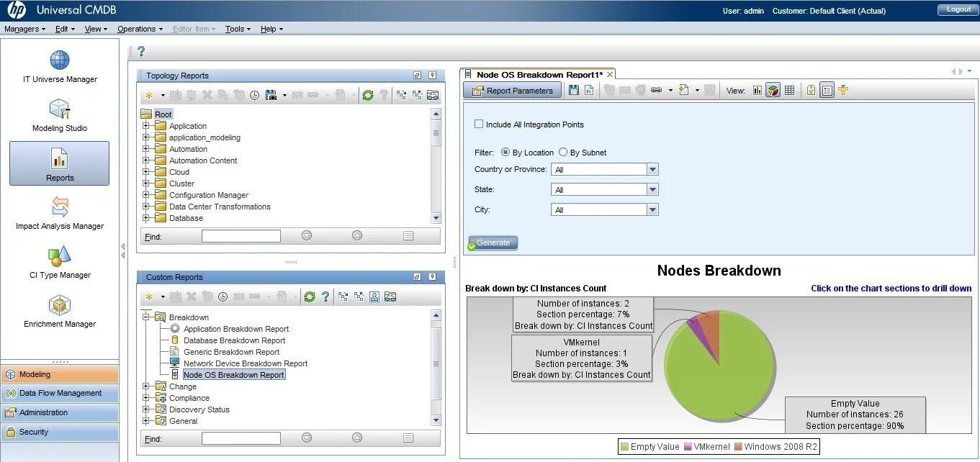Click the user icon in Custom Reports toolbar

(374, 296)
